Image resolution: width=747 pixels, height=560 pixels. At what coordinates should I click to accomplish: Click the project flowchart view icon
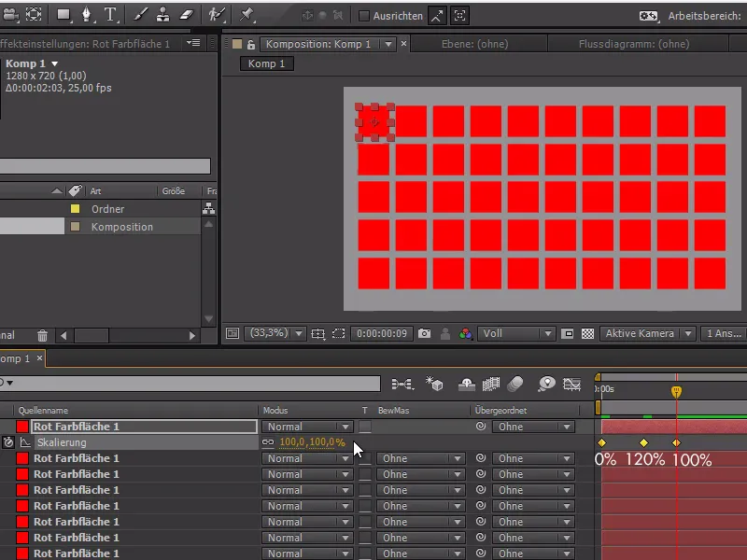[x=208, y=208]
